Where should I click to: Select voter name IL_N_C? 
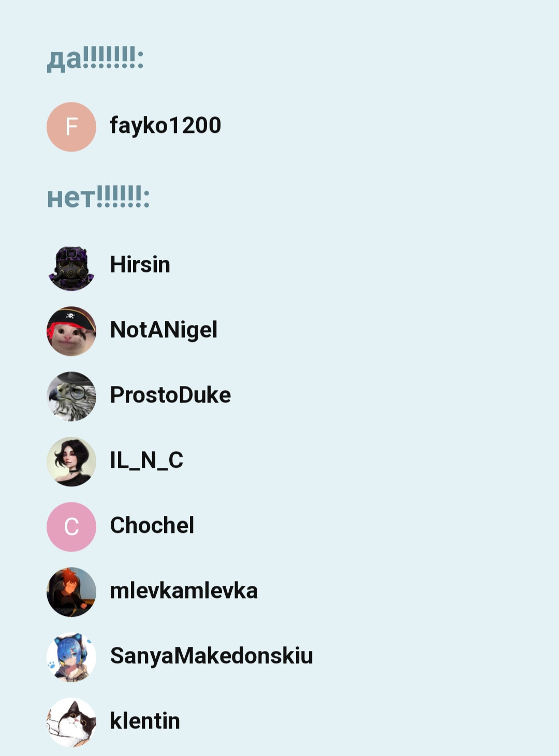tap(147, 460)
